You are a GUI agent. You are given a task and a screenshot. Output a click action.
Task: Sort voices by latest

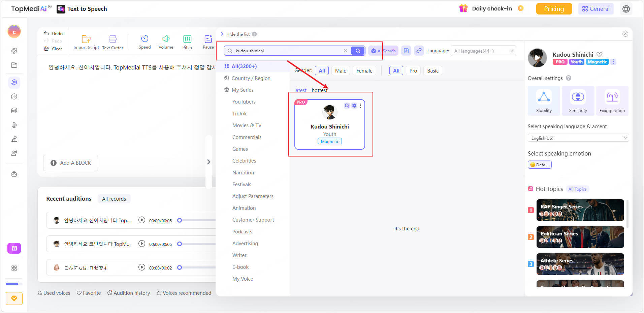tap(300, 90)
